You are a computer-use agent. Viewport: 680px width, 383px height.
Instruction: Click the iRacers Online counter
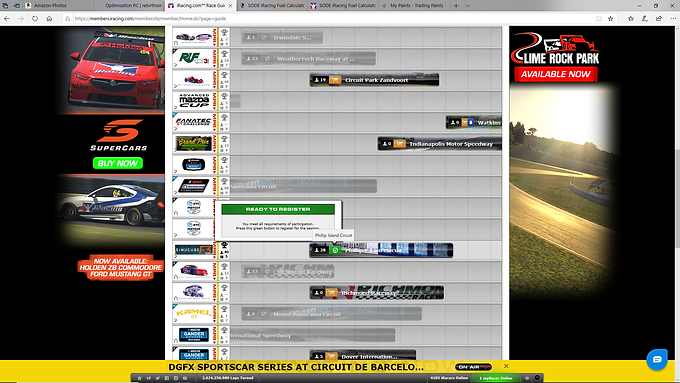(x=448, y=378)
